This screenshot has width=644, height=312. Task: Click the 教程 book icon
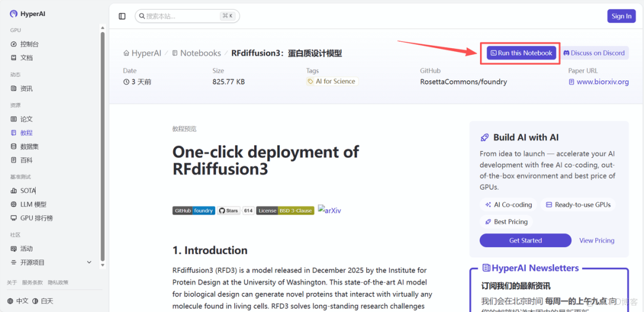pyautogui.click(x=14, y=133)
